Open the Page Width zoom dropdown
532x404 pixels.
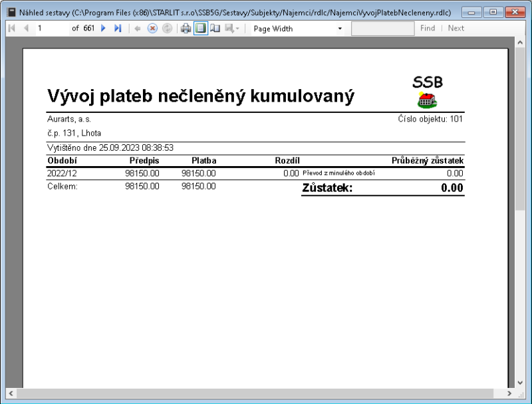pyautogui.click(x=339, y=28)
